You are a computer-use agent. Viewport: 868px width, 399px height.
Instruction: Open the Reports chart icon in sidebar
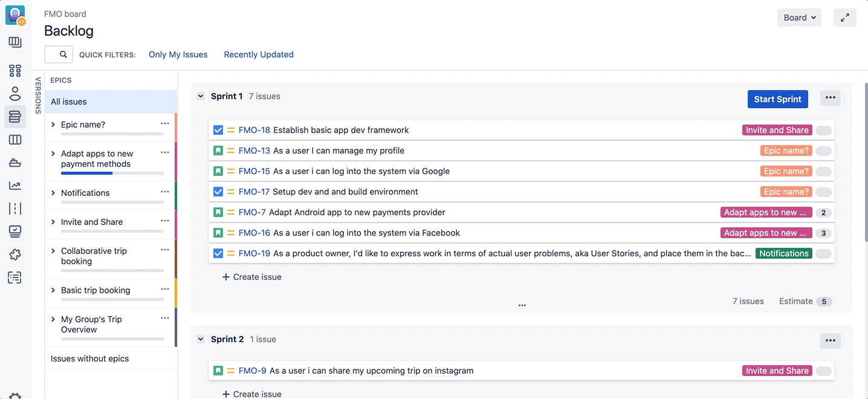click(15, 186)
